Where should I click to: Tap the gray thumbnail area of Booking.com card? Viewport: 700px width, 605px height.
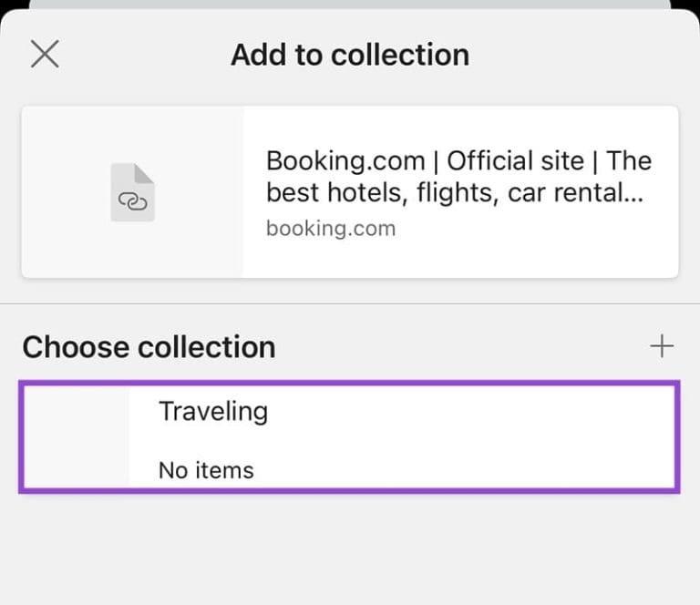tap(132, 192)
